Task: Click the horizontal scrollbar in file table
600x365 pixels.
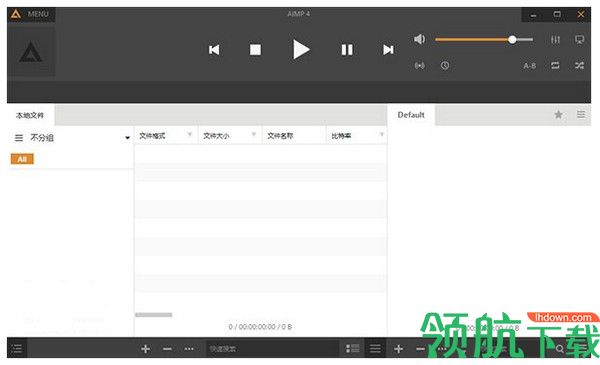Action: point(153,315)
